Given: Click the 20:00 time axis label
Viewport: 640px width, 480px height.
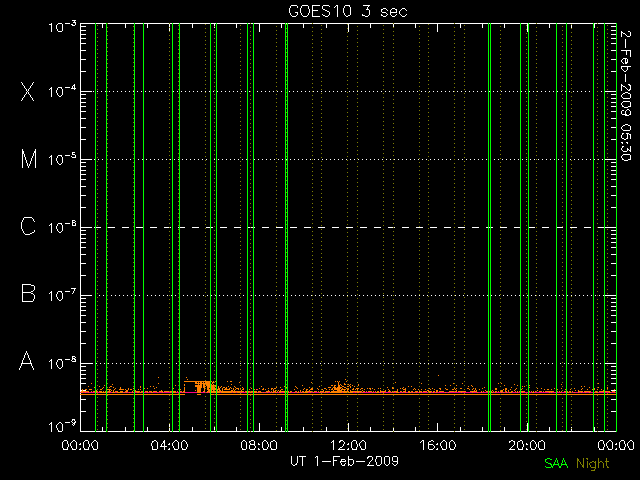Looking at the screenshot, I should [x=527, y=445].
